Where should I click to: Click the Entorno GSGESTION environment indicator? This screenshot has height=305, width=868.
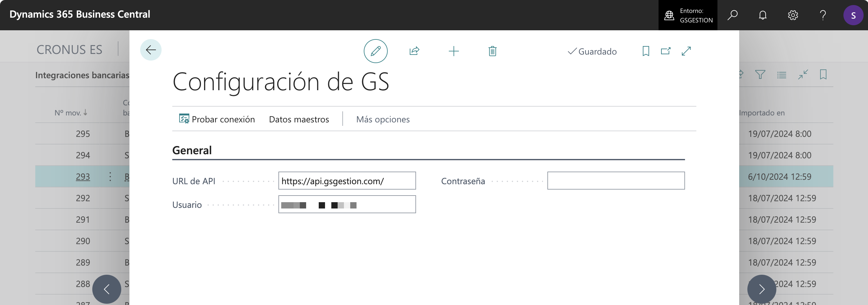click(x=688, y=15)
